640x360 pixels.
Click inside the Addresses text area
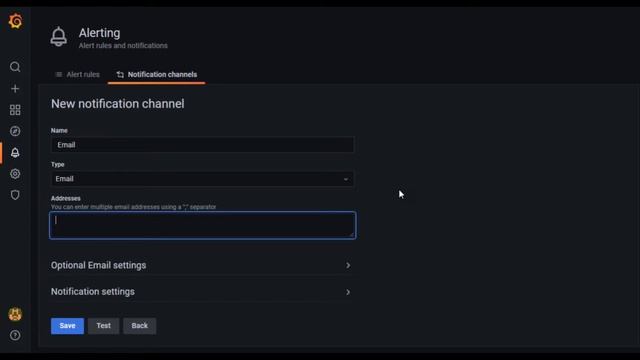[x=202, y=225]
